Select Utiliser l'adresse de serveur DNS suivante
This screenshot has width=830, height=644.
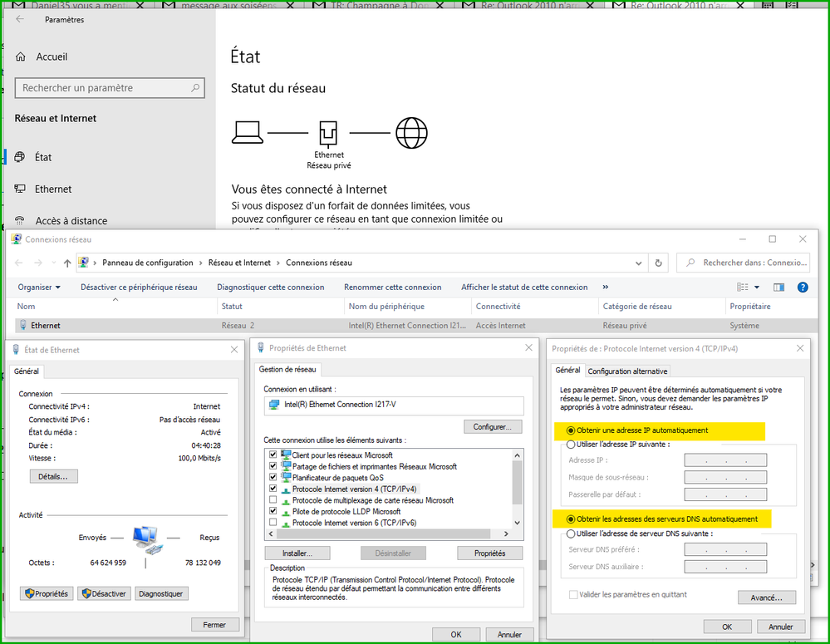pos(570,533)
